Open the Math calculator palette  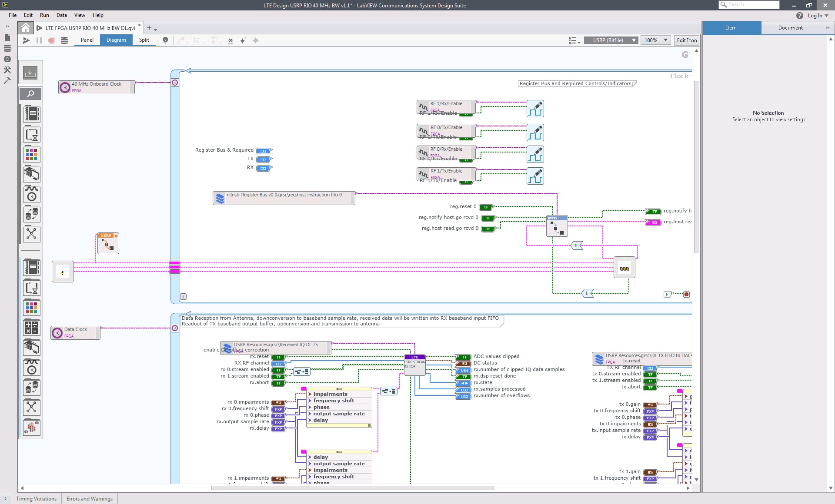(31, 328)
